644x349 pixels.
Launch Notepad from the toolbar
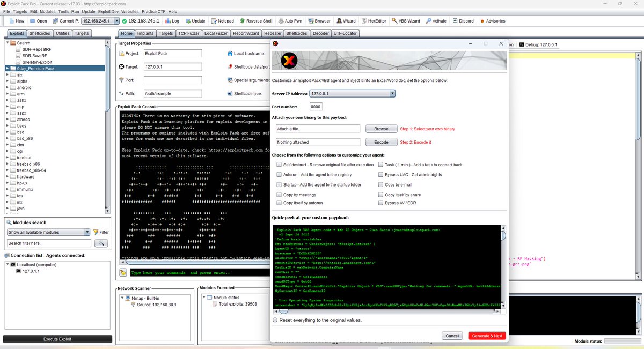pos(222,21)
